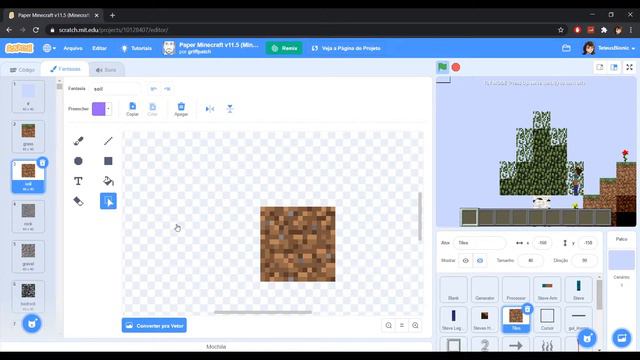
Task: Zoom out of the paint canvas
Action: click(x=389, y=325)
